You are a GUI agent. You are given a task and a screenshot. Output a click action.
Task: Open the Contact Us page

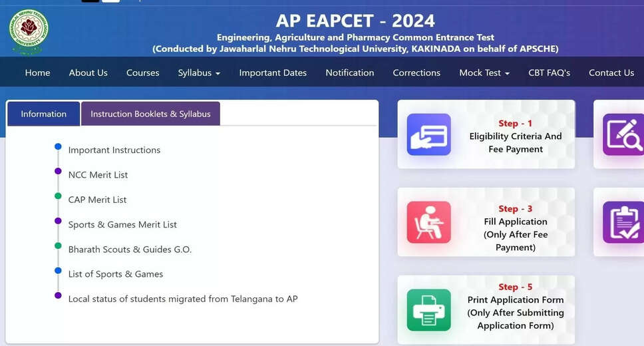(611, 73)
